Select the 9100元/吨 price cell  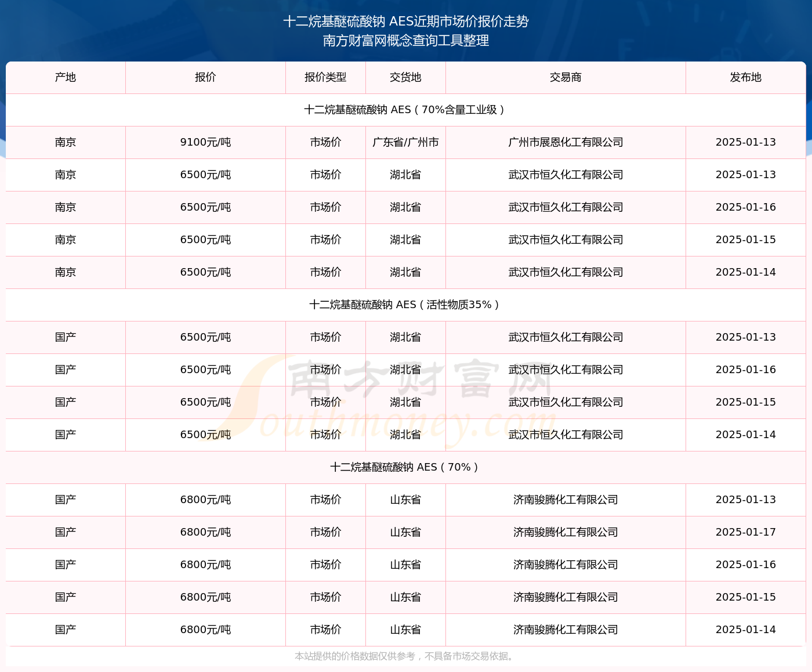pyautogui.click(x=205, y=142)
